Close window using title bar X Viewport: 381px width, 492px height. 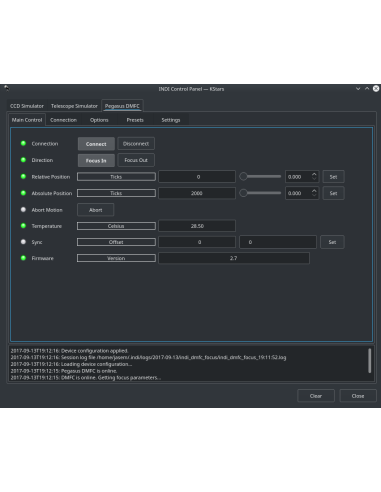(376, 89)
